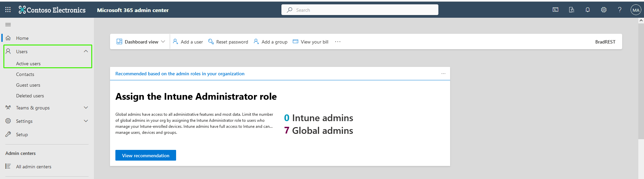The height and width of the screenshot is (179, 644).
Task: Click the Microsoft 365 admin center title
Action: pyautogui.click(x=133, y=10)
